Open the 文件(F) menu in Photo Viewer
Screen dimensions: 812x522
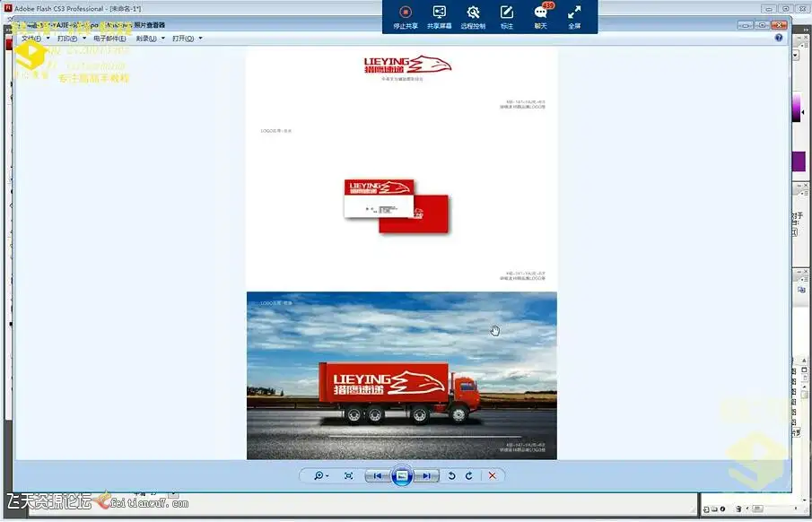pyautogui.click(x=36, y=39)
